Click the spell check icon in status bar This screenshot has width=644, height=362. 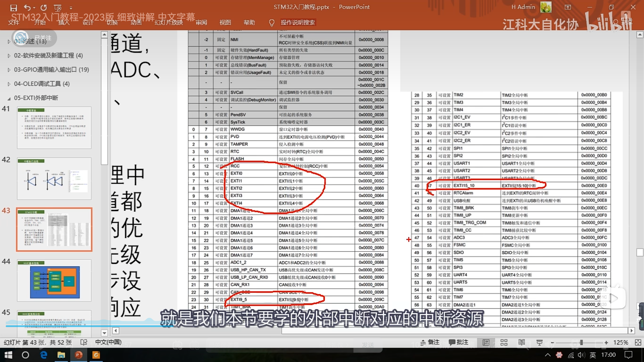pos(84,342)
